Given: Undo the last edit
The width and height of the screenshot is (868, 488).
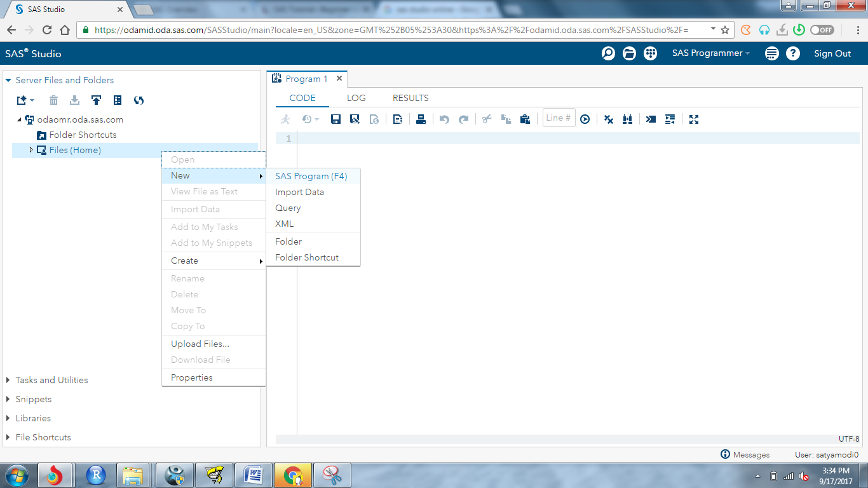Looking at the screenshot, I should click(x=444, y=119).
